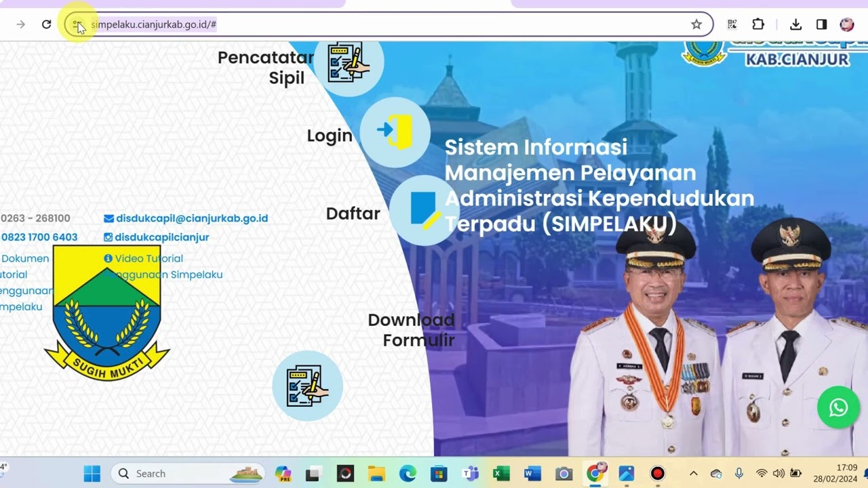Click the phone number 0263 - 268100
868x488 pixels.
[x=35, y=218]
